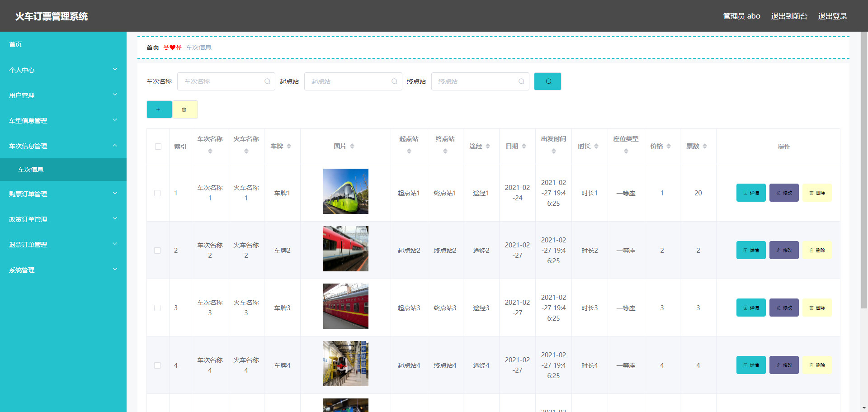This screenshot has height=412, width=868.
Task: Expand the 购票订单管理 sidebar menu
Action: (x=63, y=194)
